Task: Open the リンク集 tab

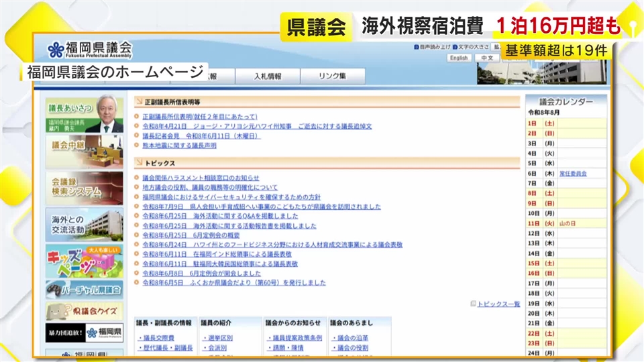Action: point(332,76)
